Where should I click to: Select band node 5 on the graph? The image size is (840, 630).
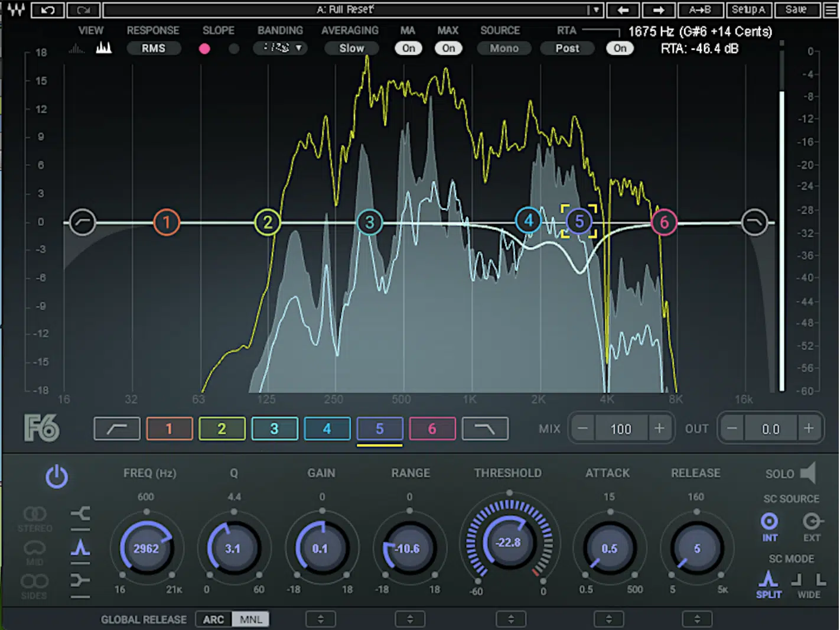(x=579, y=221)
